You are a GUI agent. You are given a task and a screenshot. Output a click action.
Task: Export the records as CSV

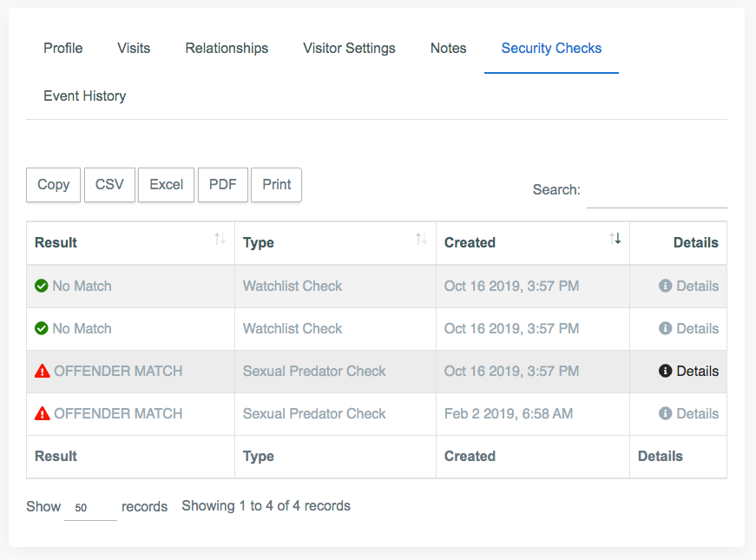click(109, 185)
